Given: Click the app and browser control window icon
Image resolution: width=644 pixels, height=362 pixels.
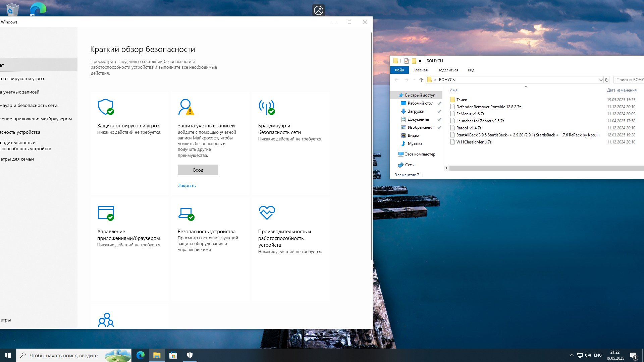Looking at the screenshot, I should tap(106, 213).
